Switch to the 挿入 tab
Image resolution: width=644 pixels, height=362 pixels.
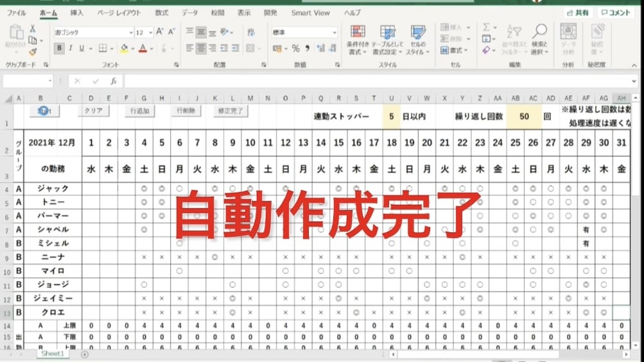76,13
